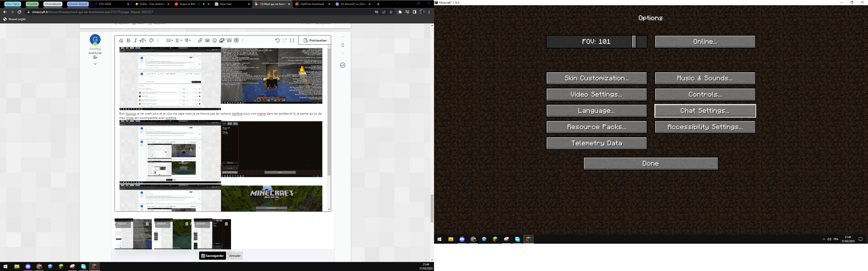Image resolution: width=868 pixels, height=271 pixels.
Task: Click the insert table icon
Action: pyautogui.click(x=236, y=40)
